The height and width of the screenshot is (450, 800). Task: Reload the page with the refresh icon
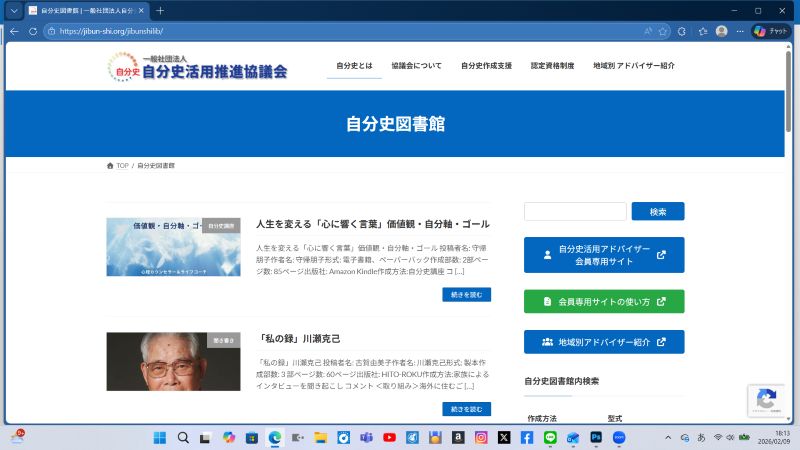[x=33, y=31]
